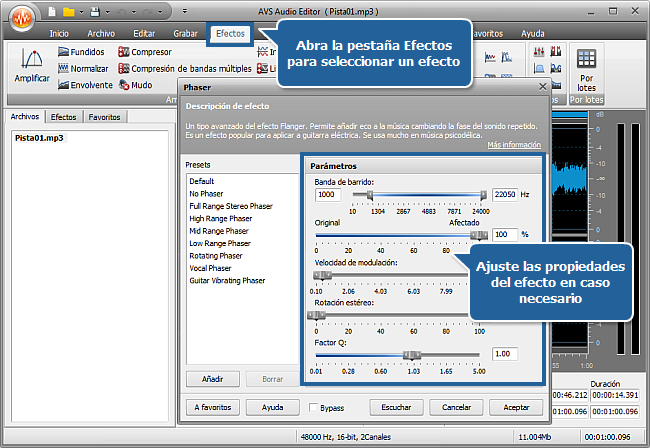The image size is (650, 448).
Task: Open the AVS Audio Editor application orb menu
Action: point(22,18)
